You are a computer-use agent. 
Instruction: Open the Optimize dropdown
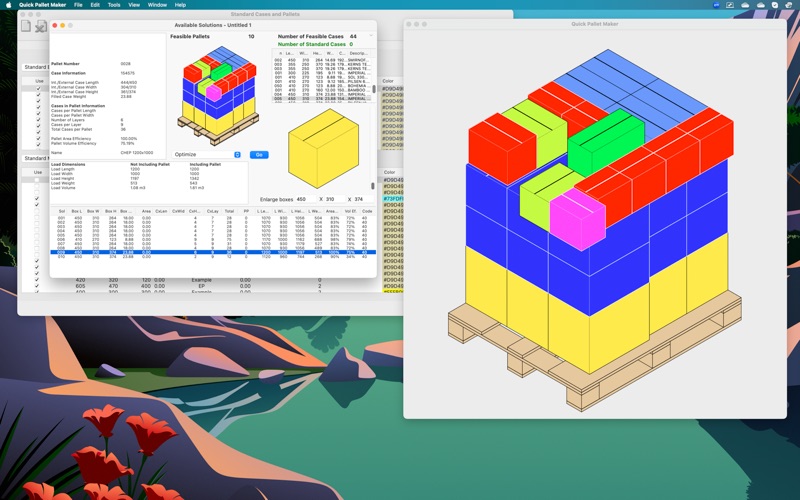tap(207, 155)
